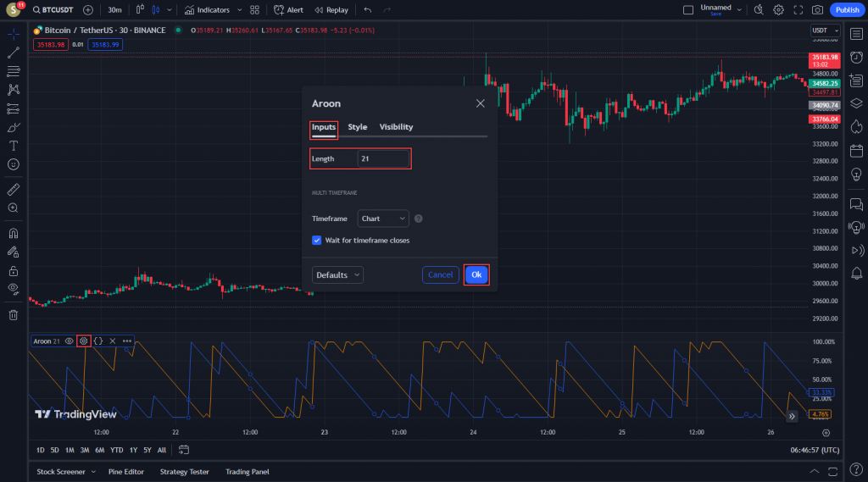Start bar Replay mode

331,10
